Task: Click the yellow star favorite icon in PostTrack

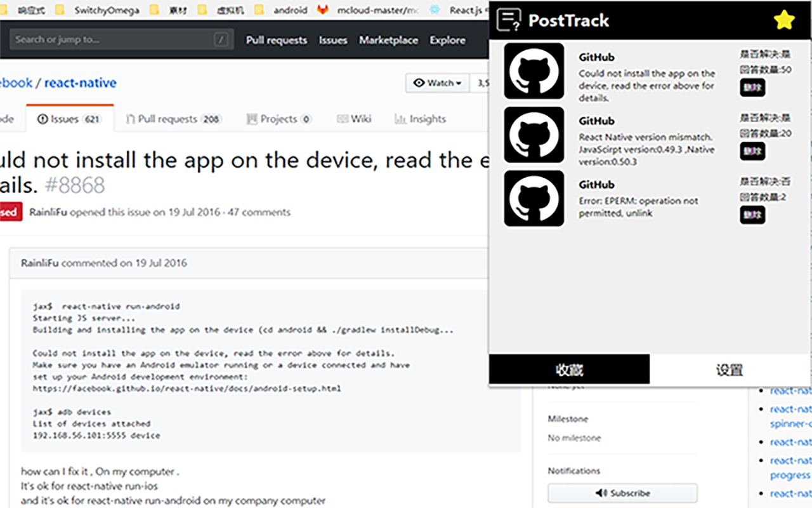Action: tap(785, 20)
